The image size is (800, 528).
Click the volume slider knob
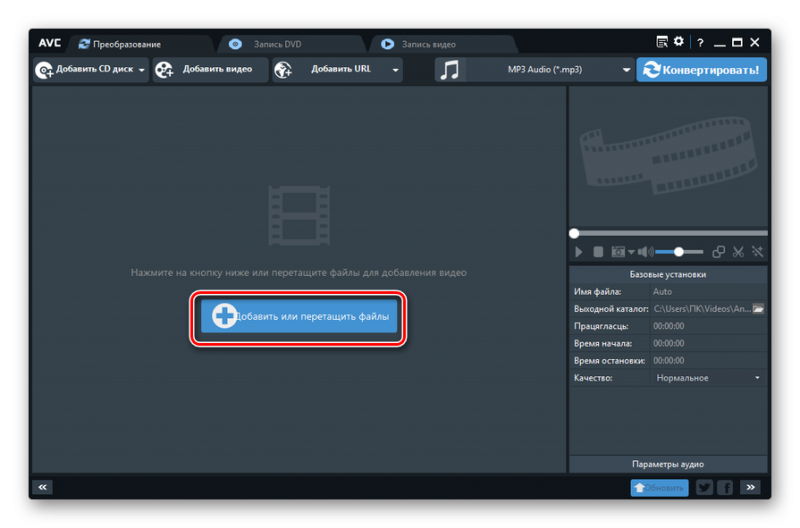tap(679, 252)
